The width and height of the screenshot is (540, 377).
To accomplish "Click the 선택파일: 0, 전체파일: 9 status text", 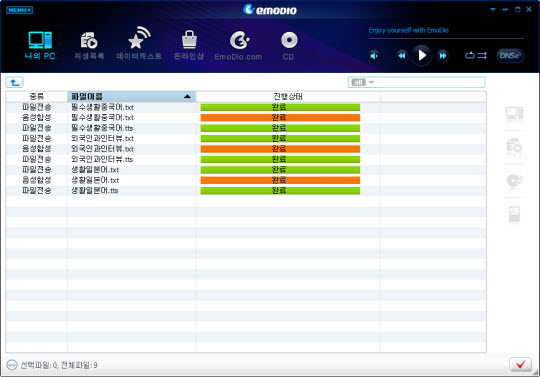I will (59, 365).
